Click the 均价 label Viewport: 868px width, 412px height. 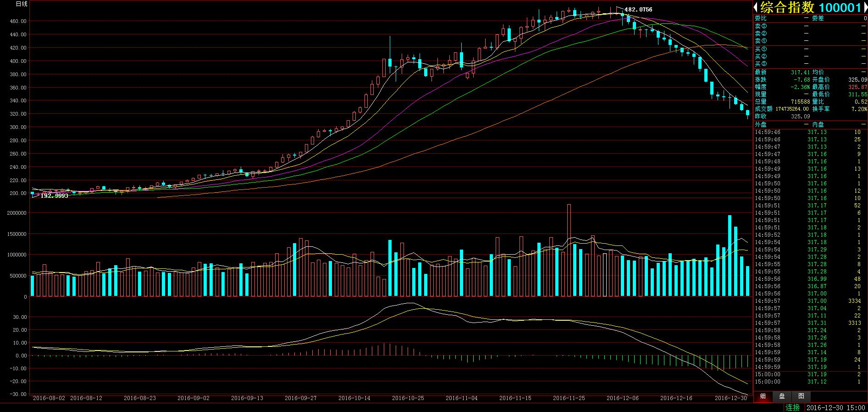(x=818, y=72)
